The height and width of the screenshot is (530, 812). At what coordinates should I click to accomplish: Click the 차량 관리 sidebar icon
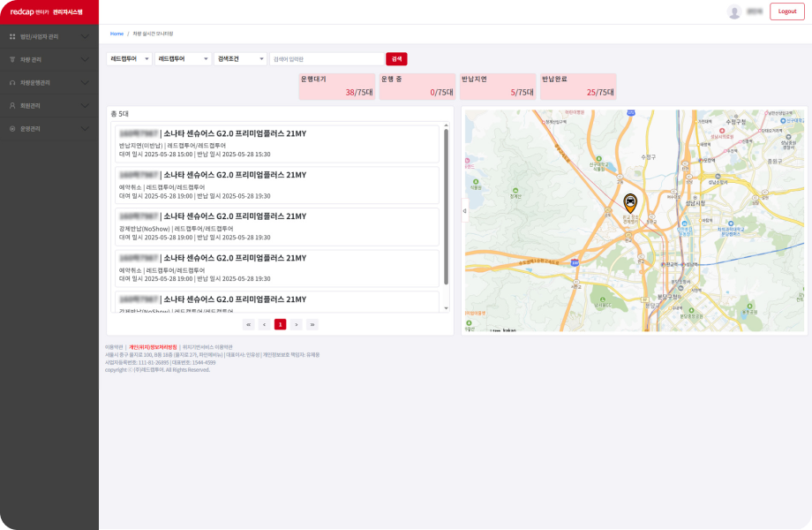click(12, 60)
